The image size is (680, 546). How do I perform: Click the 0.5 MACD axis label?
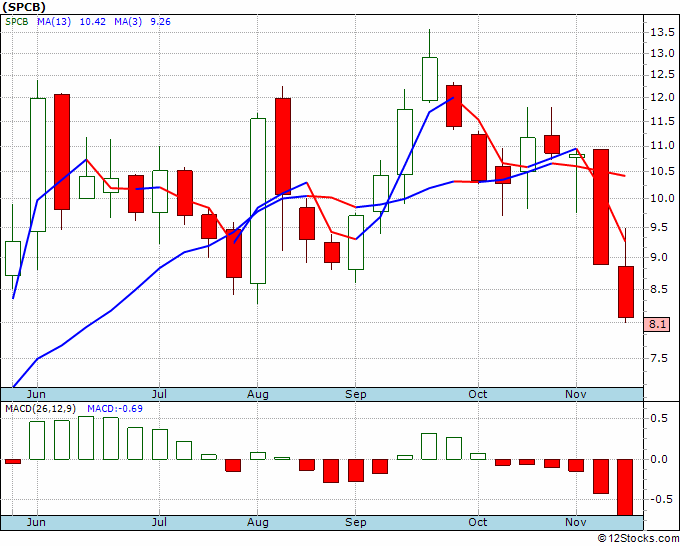pos(659,418)
